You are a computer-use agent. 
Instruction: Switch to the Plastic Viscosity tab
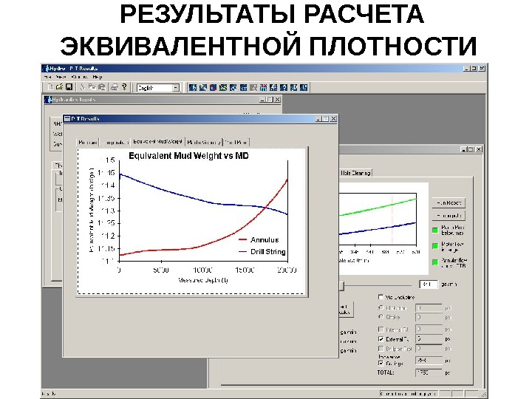(204, 142)
